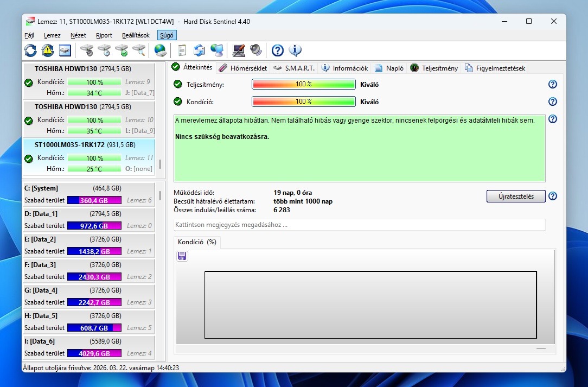
Task: Select the TOSHIBA HDWD130 Lemez 10 disk
Action: [90, 119]
